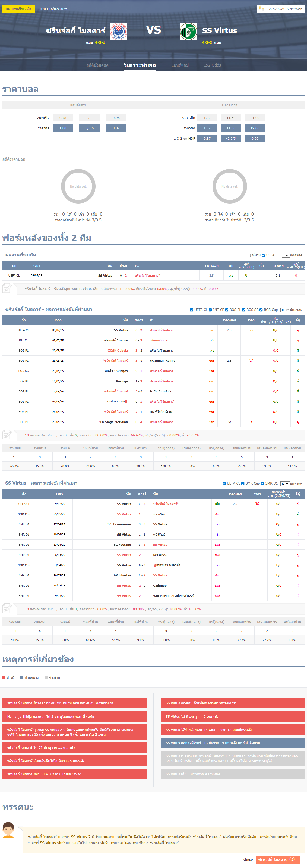Screen dimensions: 307x868
Task: Uncheck the SMR Cup league filter
Action: coord(243,483)
